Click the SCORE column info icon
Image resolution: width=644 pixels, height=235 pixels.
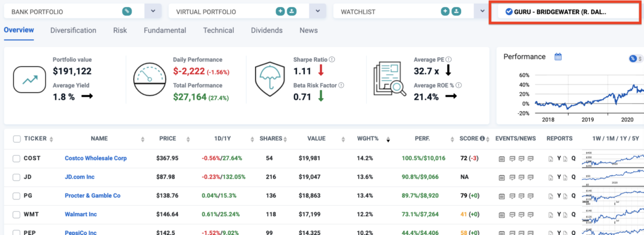coord(482,139)
